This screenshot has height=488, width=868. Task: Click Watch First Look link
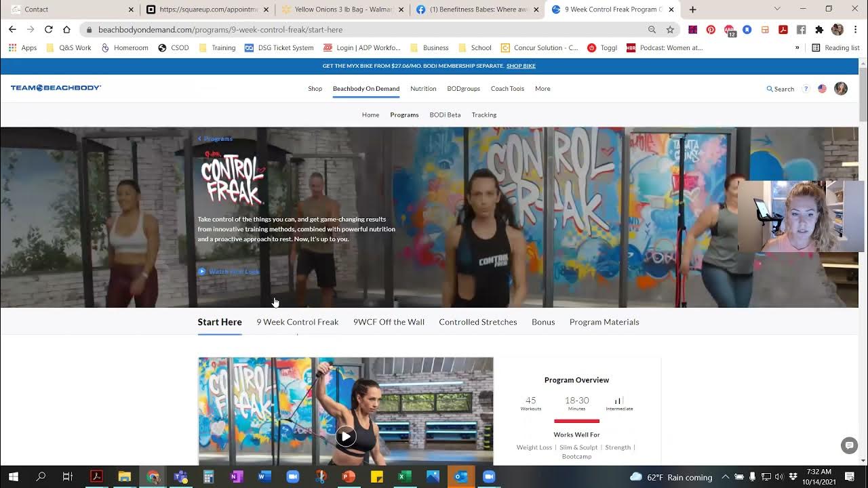coord(229,272)
